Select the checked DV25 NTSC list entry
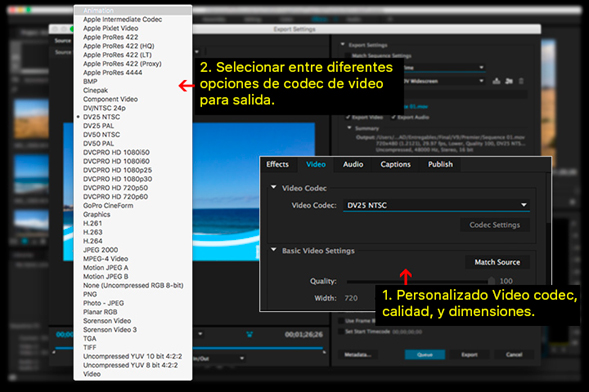 click(133, 117)
